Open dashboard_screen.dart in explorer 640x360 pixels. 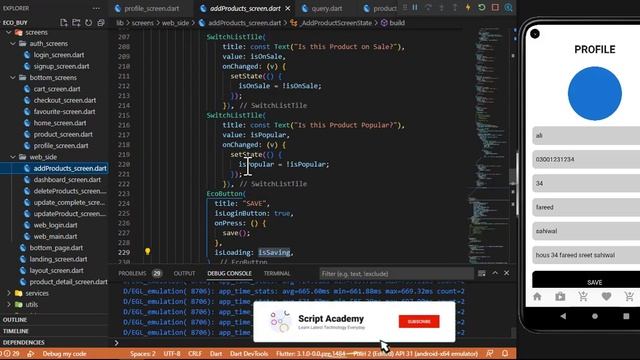coord(67,180)
